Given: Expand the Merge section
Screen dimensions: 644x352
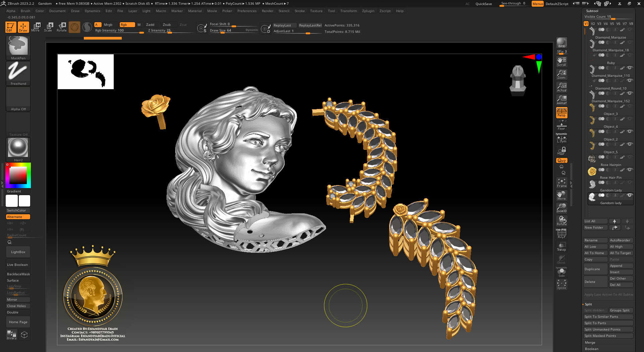Looking at the screenshot, I should point(590,342).
